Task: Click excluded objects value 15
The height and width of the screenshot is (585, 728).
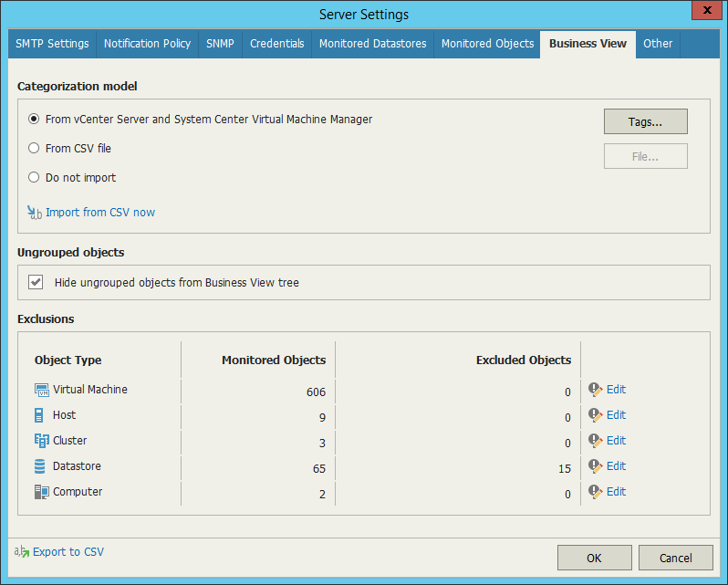Action: click(x=565, y=469)
